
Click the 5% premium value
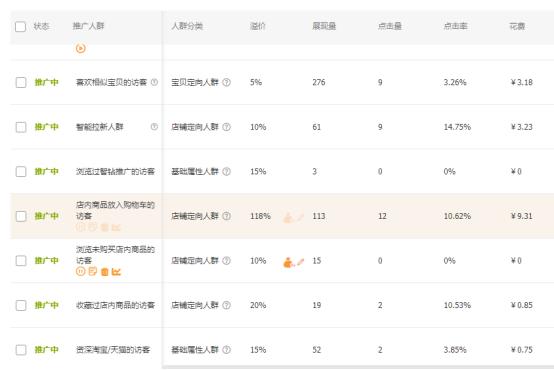(256, 82)
